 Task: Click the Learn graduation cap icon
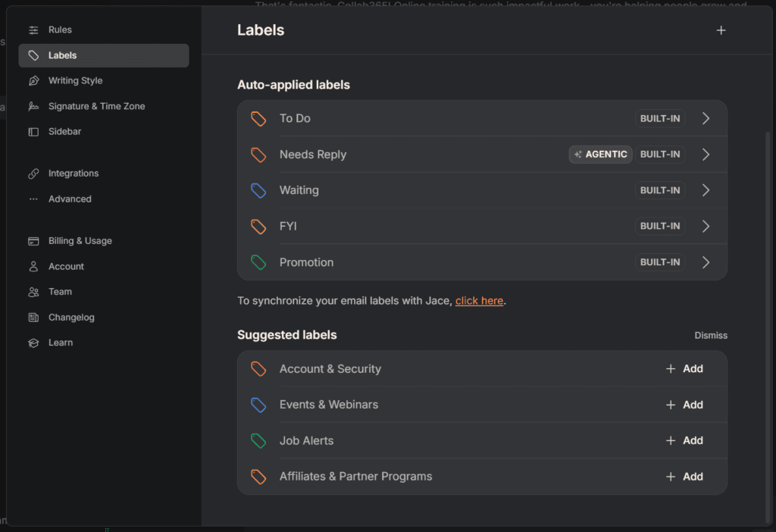(33, 343)
